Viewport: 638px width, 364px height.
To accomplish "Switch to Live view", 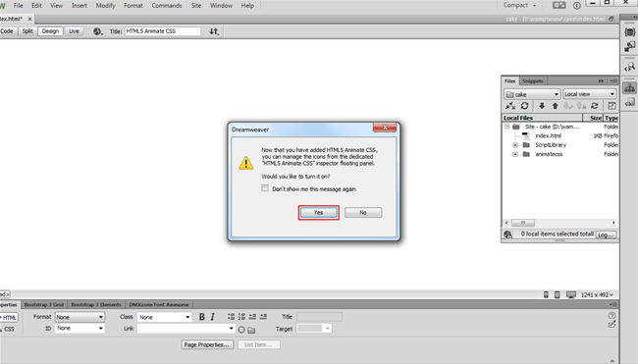I will coord(74,31).
